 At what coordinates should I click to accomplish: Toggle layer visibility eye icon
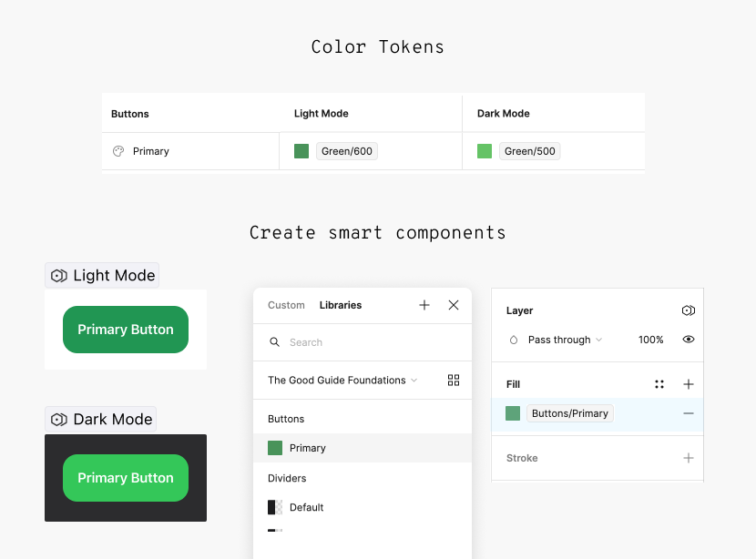tap(689, 340)
